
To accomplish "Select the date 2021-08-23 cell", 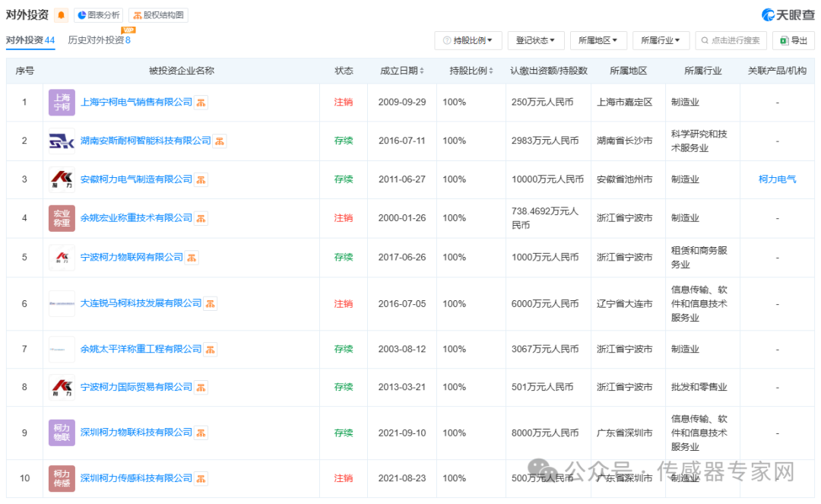I will click(x=402, y=478).
